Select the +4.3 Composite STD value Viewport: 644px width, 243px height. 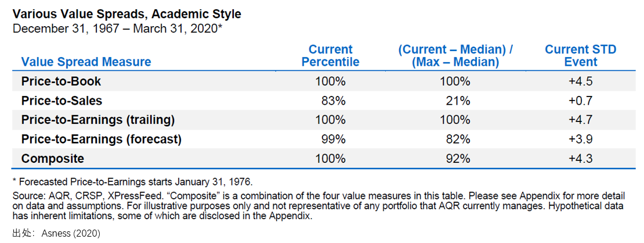(x=580, y=159)
